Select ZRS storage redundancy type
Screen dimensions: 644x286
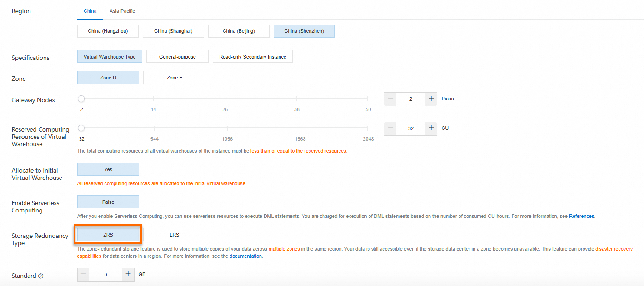pos(108,235)
